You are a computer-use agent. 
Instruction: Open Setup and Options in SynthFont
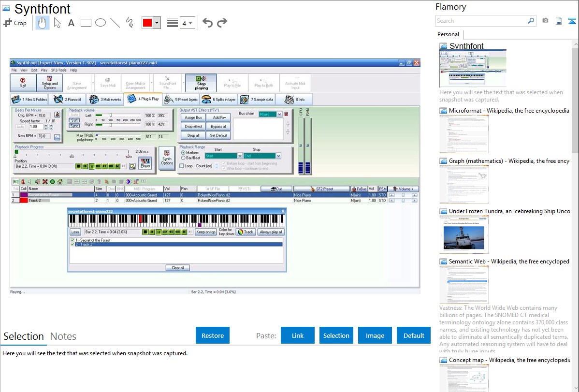pos(49,83)
